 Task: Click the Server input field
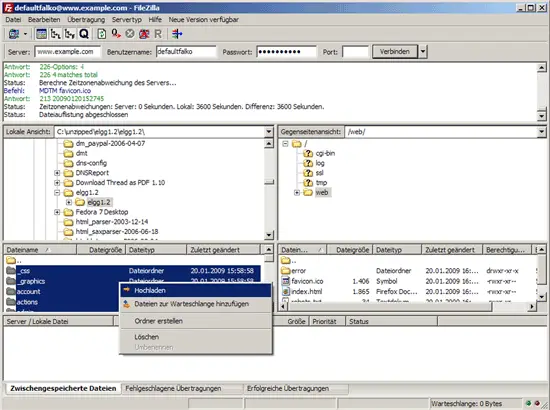click(67, 52)
